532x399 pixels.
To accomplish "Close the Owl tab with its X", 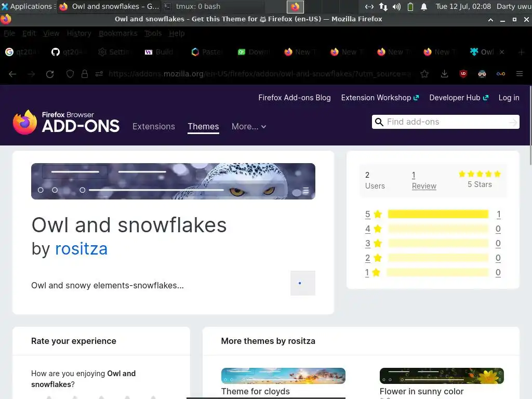I will 502,52.
